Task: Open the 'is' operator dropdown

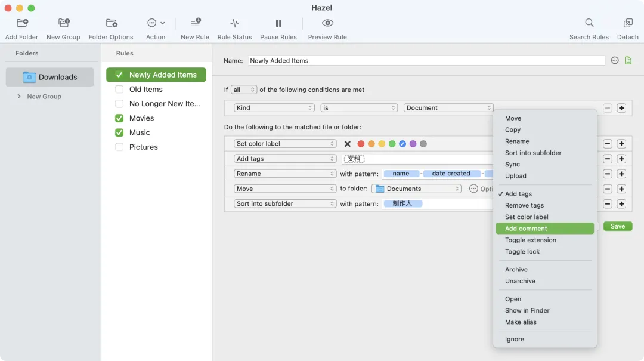Action: (358, 108)
